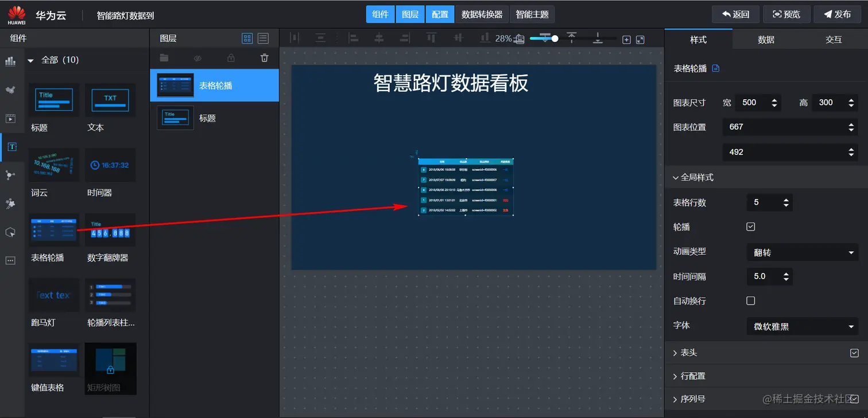The height and width of the screenshot is (418, 868).
Task: Switch layers to thumbnail grid view
Action: [247, 38]
